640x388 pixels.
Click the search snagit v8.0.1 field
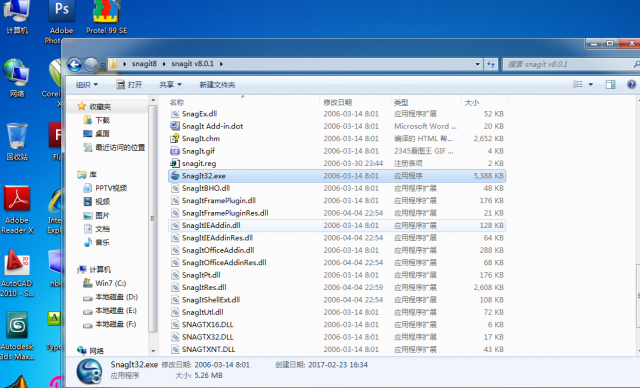[x=569, y=64]
